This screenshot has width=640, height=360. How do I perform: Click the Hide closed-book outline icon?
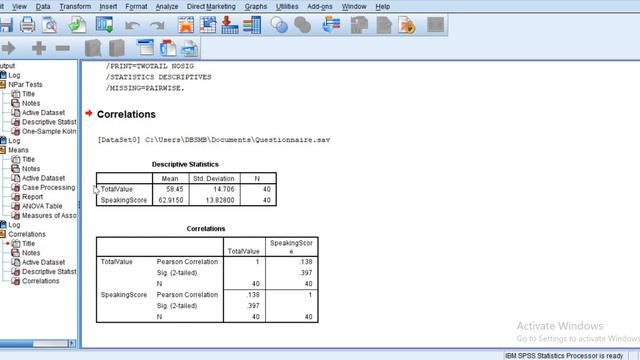pos(117,48)
